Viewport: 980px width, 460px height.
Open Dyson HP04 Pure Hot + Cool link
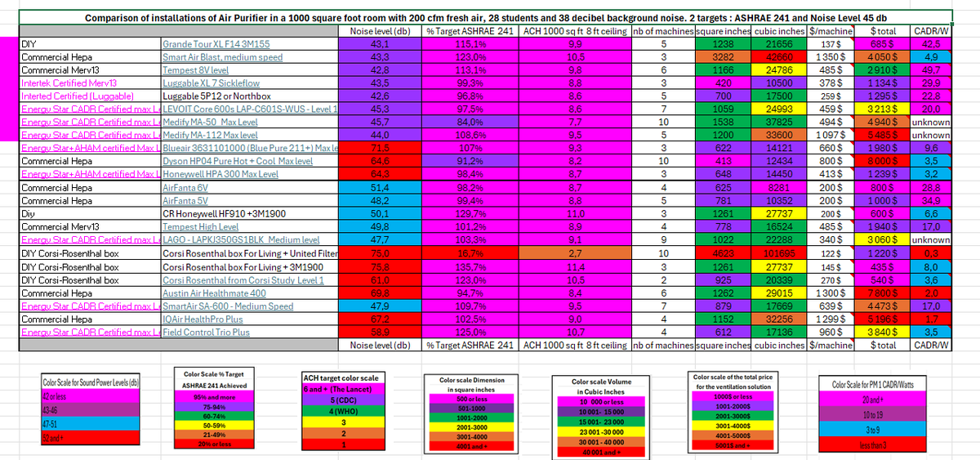(x=238, y=161)
